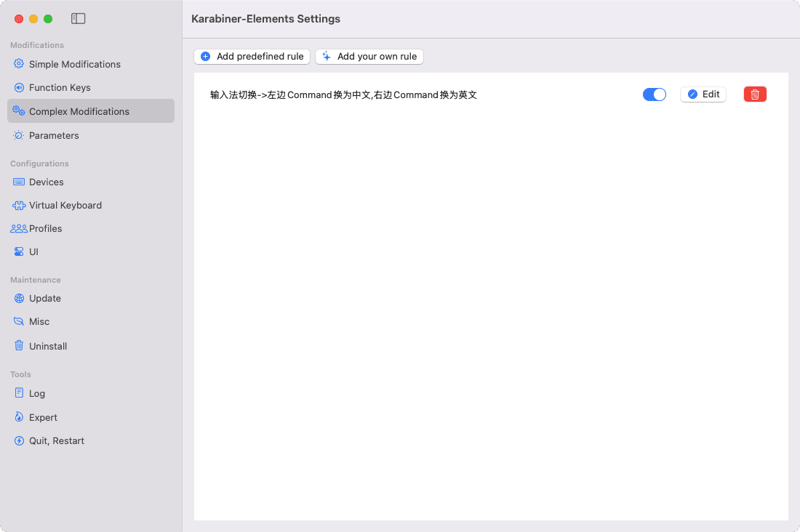Select Complex Modifications sidebar item
The image size is (800, 532).
(x=79, y=111)
